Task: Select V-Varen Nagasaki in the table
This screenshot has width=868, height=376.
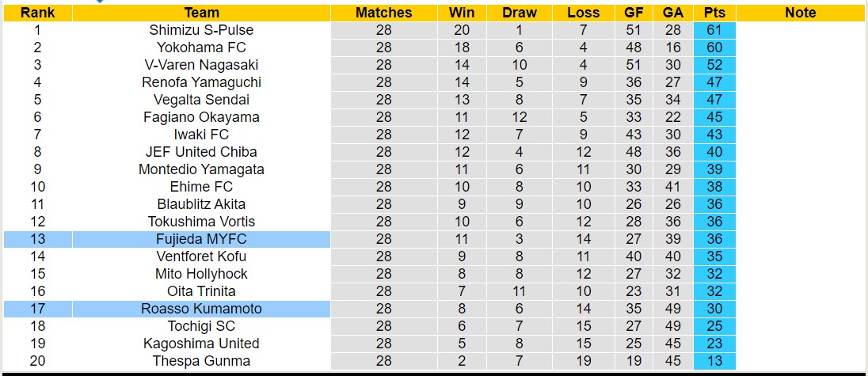Action: pos(201,65)
